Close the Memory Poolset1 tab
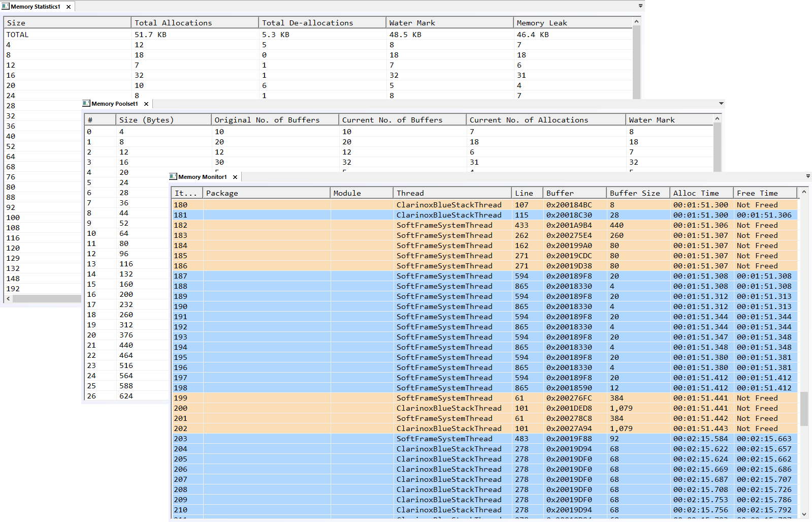This screenshot has width=812, height=522. pyautogui.click(x=146, y=104)
